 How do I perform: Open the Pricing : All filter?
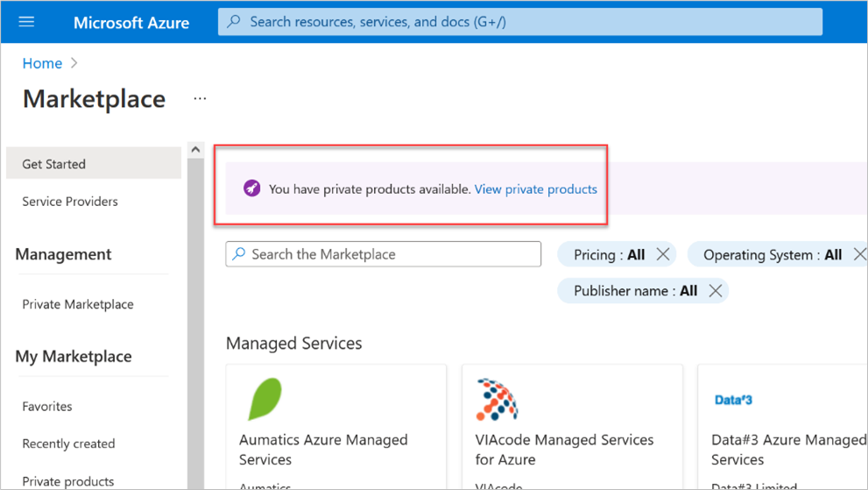coord(609,255)
